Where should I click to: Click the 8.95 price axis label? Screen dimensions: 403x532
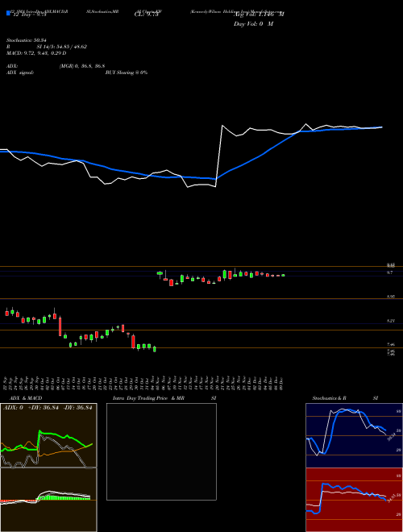[391, 297]
